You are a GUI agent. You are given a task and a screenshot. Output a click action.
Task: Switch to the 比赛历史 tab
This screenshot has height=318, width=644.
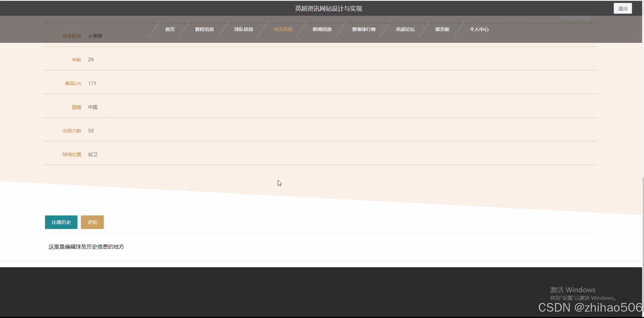point(61,222)
